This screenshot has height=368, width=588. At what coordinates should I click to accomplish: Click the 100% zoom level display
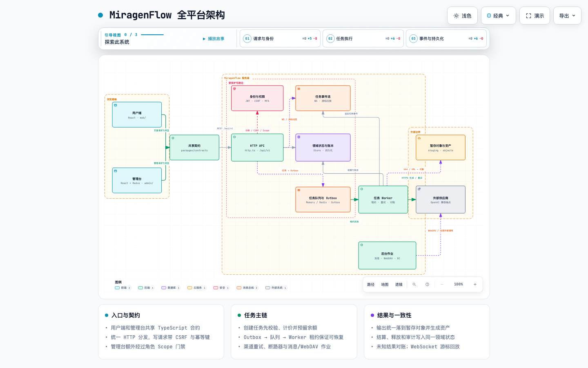click(x=459, y=285)
